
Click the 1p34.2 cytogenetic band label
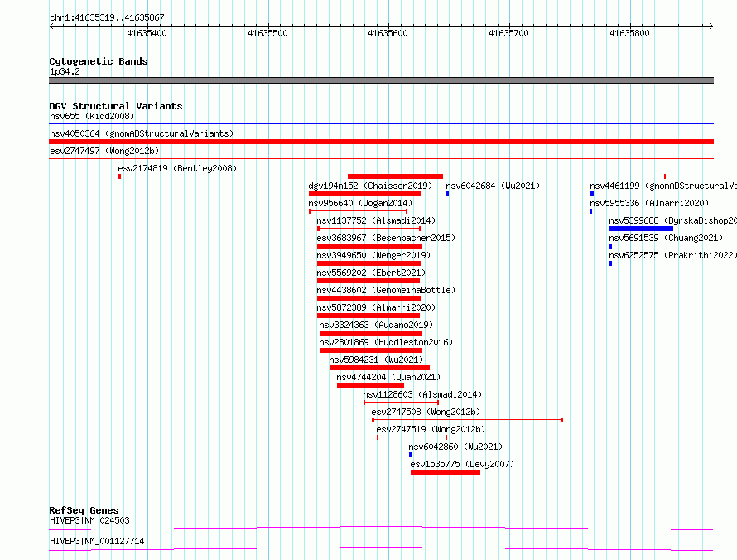(65, 71)
